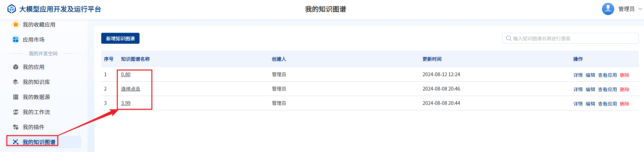Screen dimensions: 644x152
Task: Open the knowledge graph named 0.80
Action: [x=126, y=74]
